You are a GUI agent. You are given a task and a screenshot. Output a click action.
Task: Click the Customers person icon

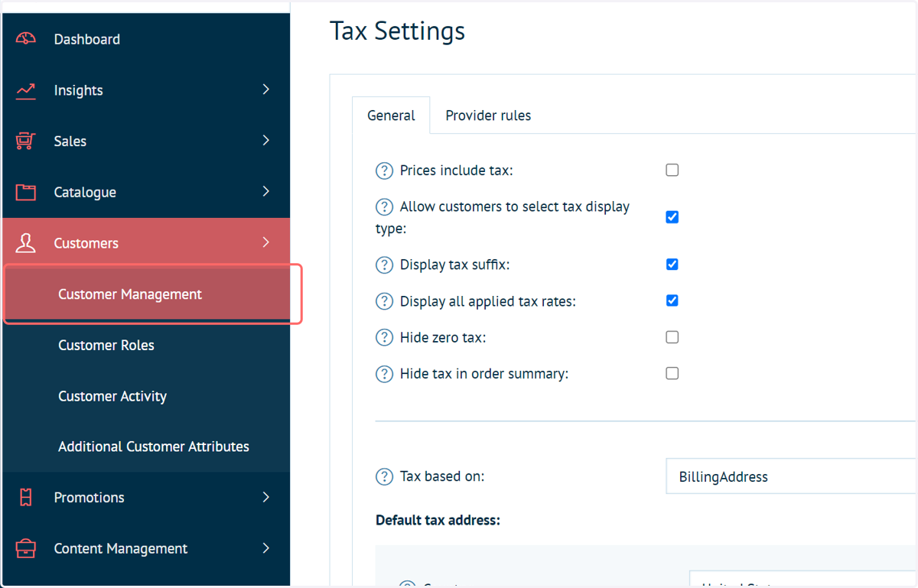(x=26, y=243)
